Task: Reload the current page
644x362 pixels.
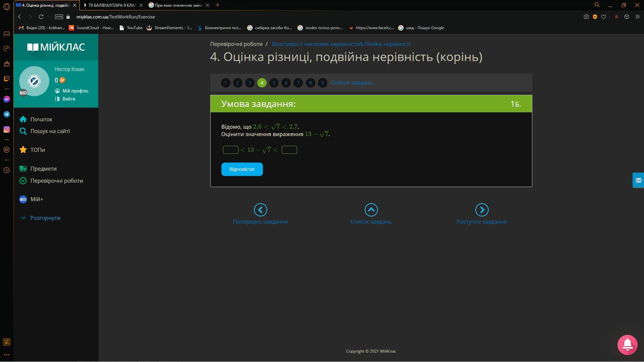Action: pyautogui.click(x=41, y=17)
